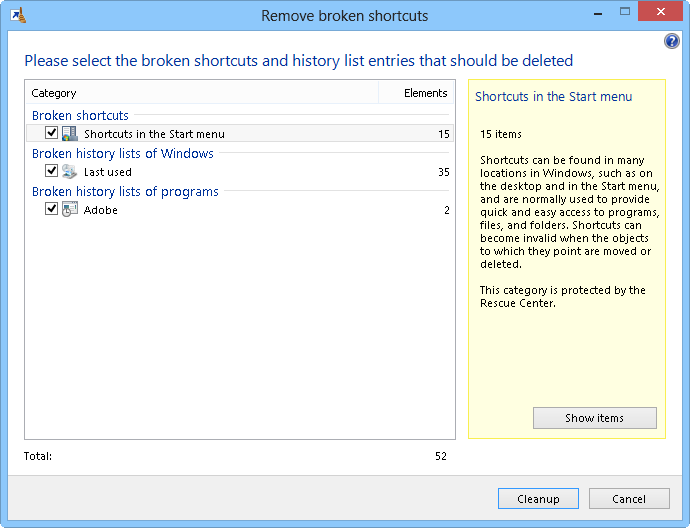Collapse Broken history lists of programs group

(125, 192)
